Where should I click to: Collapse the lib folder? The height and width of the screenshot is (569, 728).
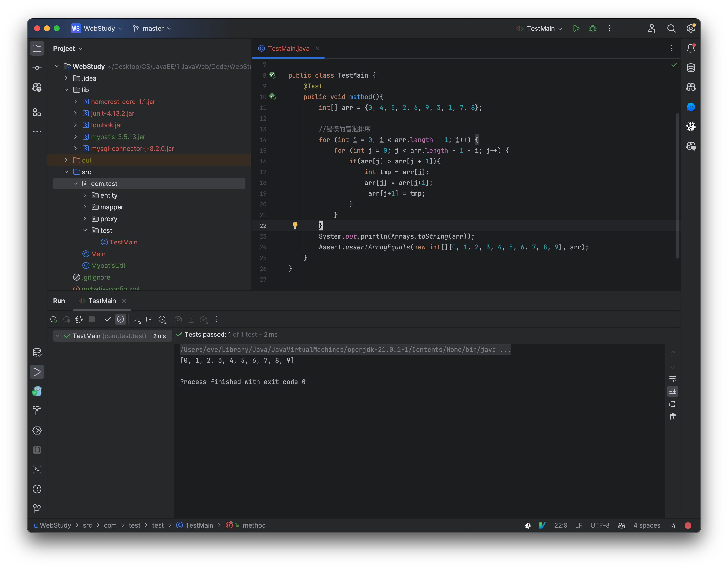[x=66, y=90]
